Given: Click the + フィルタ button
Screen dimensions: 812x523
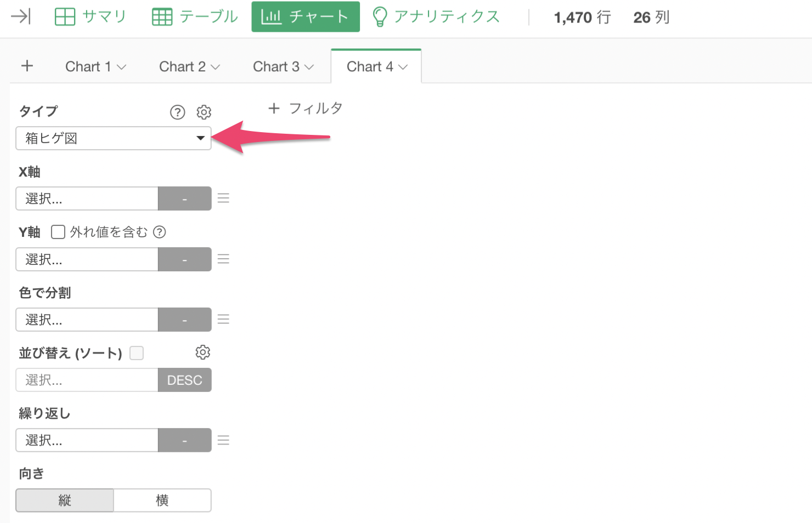Looking at the screenshot, I should 305,109.
